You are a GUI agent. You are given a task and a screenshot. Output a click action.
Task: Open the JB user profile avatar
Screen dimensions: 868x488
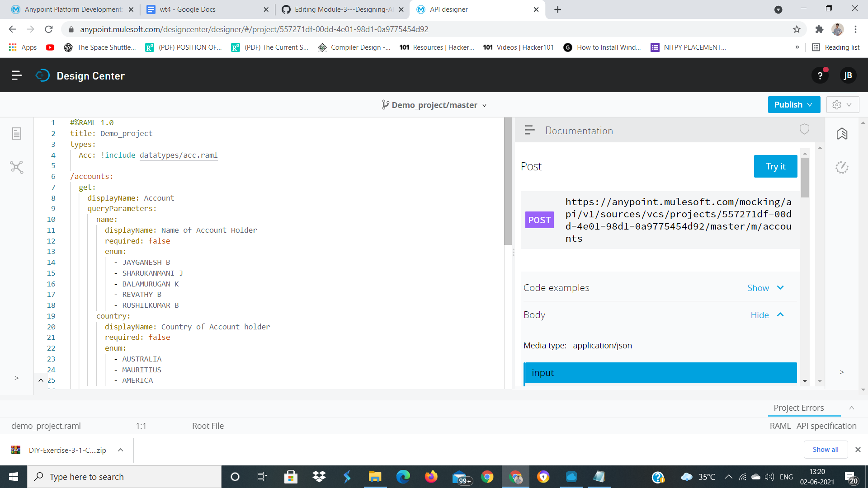[x=848, y=76]
